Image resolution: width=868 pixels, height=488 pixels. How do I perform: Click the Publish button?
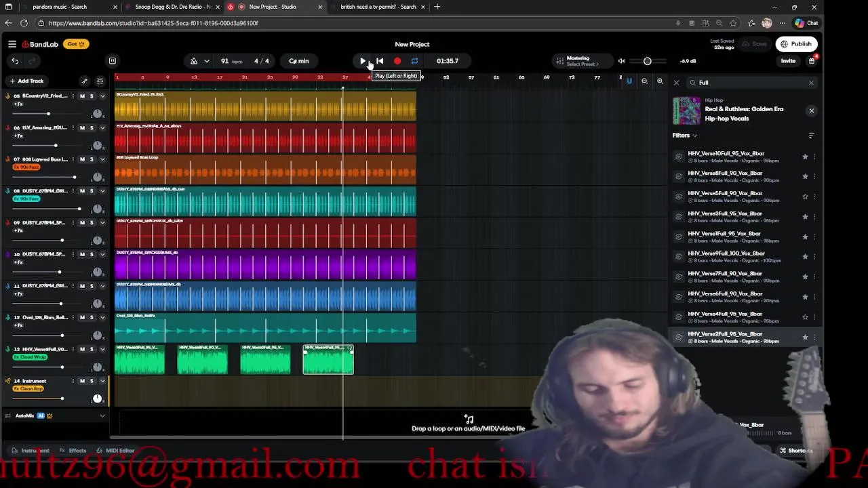(x=796, y=44)
